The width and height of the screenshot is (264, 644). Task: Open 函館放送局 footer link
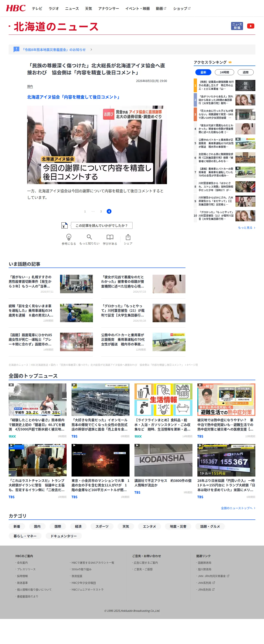[204, 562]
